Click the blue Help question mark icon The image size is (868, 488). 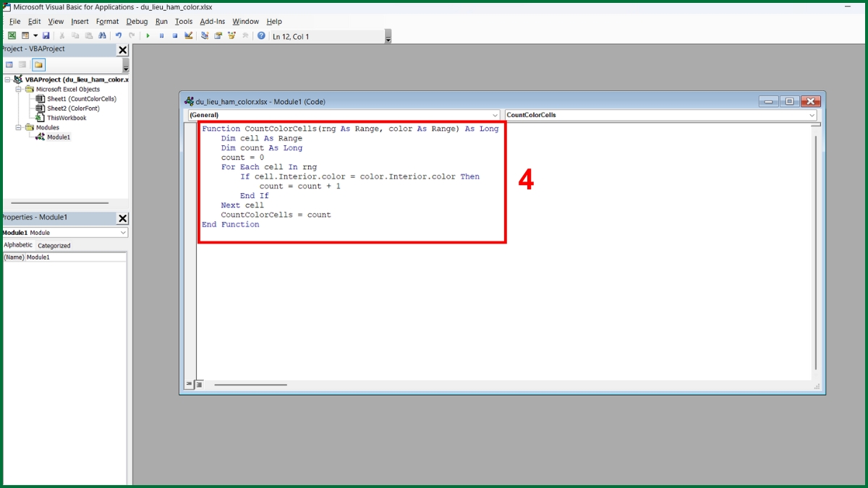261,35
